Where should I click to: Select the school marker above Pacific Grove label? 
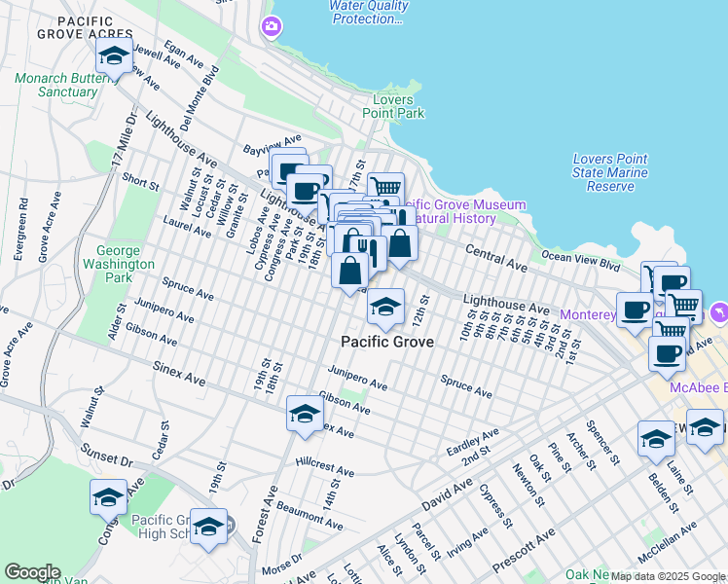[385, 309]
